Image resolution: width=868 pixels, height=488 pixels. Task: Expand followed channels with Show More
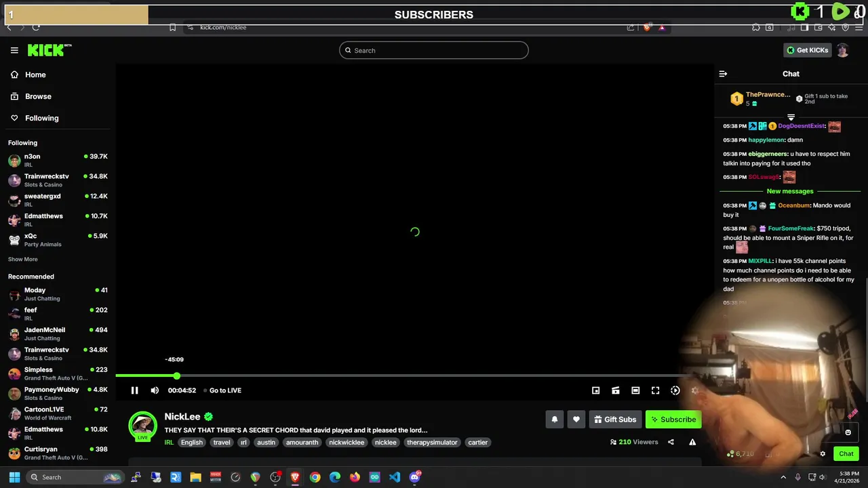23,260
